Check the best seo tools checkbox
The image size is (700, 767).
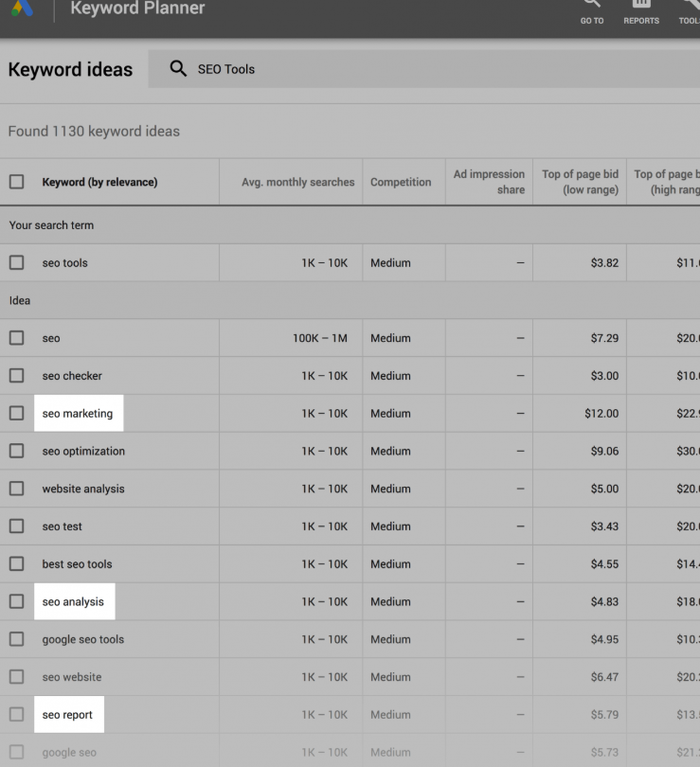point(17,564)
